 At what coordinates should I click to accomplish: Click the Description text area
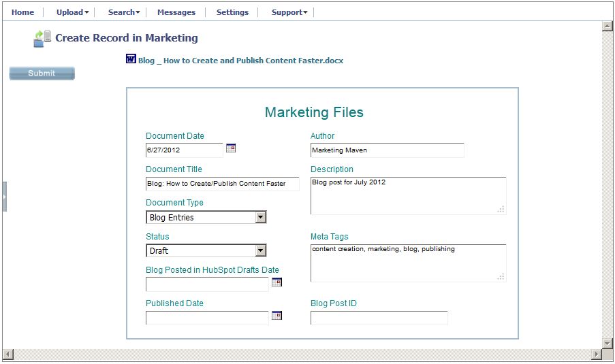coord(409,195)
